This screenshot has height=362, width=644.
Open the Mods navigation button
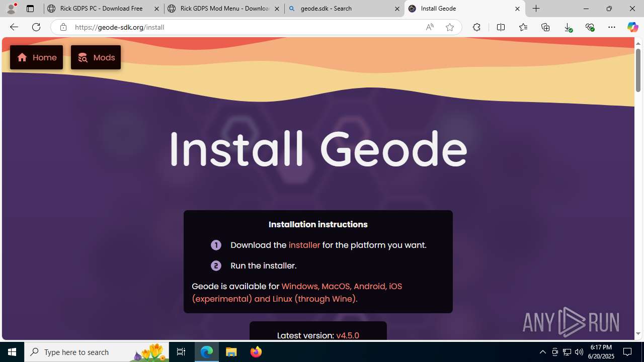point(96,57)
